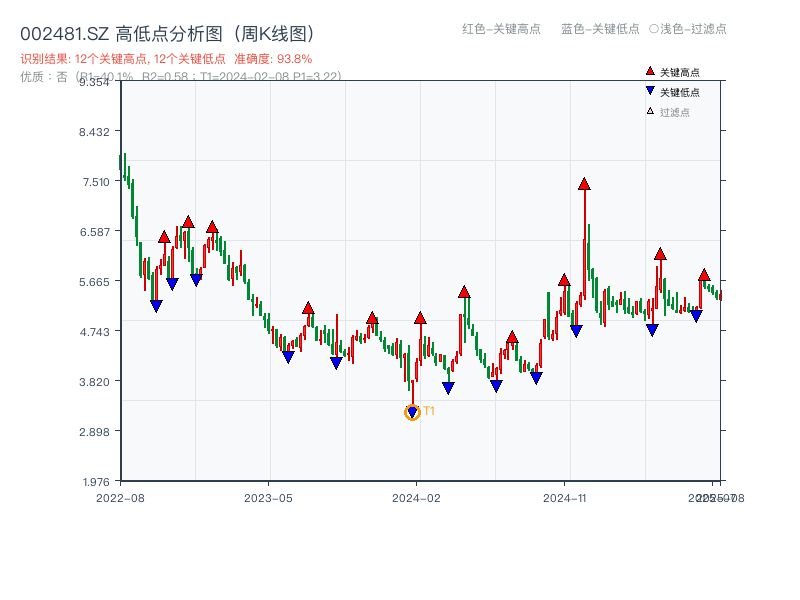Select the tallest key-high marker near 7.4
800x600 pixels.
(584, 184)
